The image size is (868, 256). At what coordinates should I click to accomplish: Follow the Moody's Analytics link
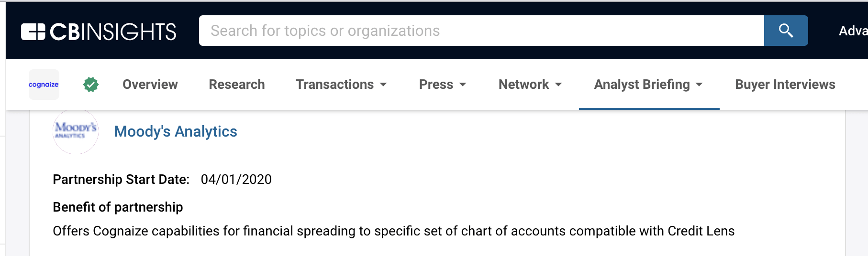click(x=176, y=131)
